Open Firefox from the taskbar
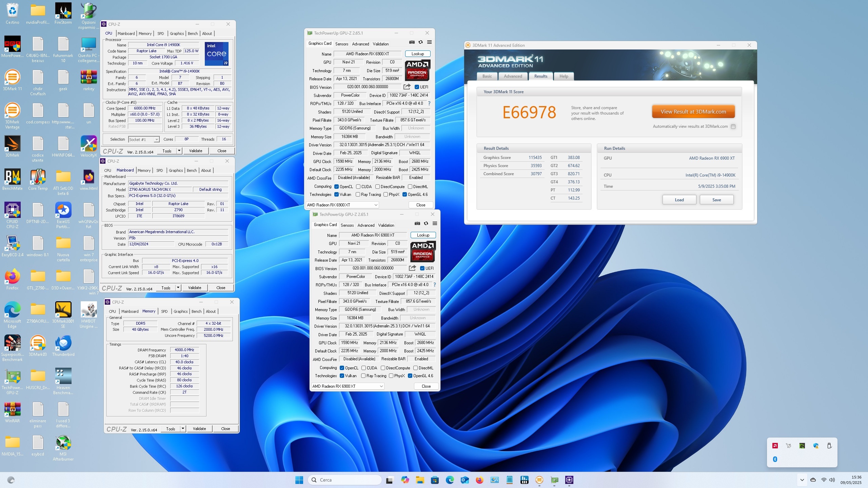 479,480
